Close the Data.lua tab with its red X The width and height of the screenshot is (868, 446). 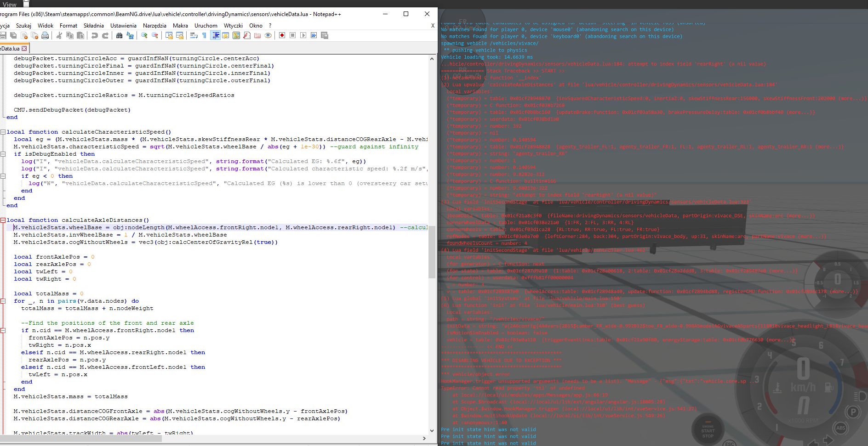24,49
